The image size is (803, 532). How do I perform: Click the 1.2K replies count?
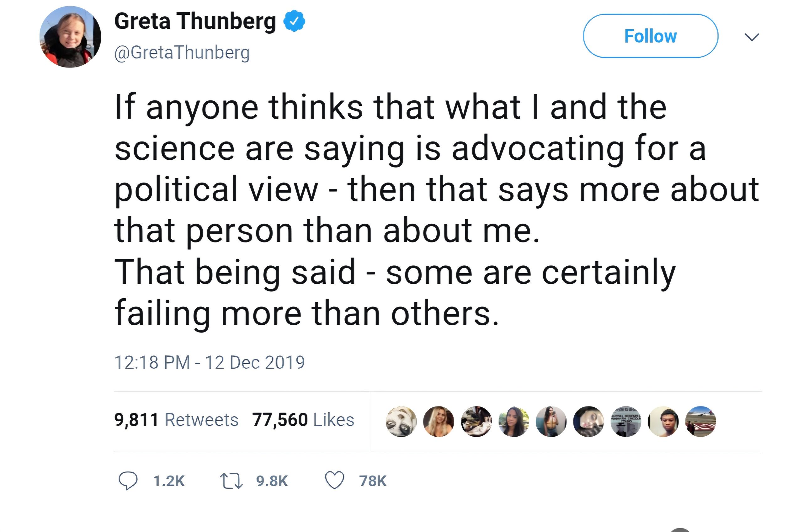[169, 481]
